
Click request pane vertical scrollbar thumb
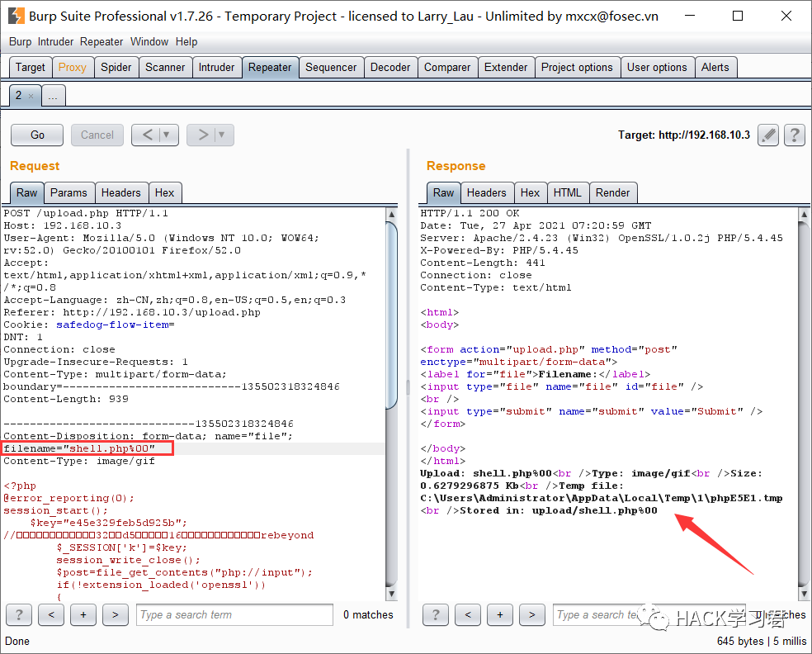click(x=391, y=315)
